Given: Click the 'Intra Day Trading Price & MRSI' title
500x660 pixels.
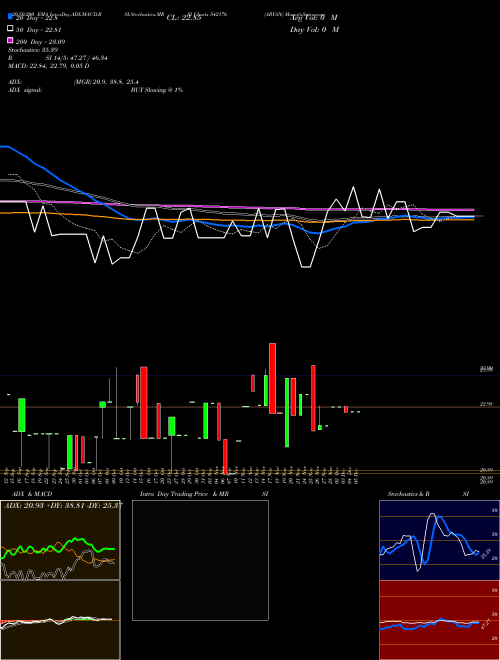Looking at the screenshot, I should pyautogui.click(x=204, y=494).
